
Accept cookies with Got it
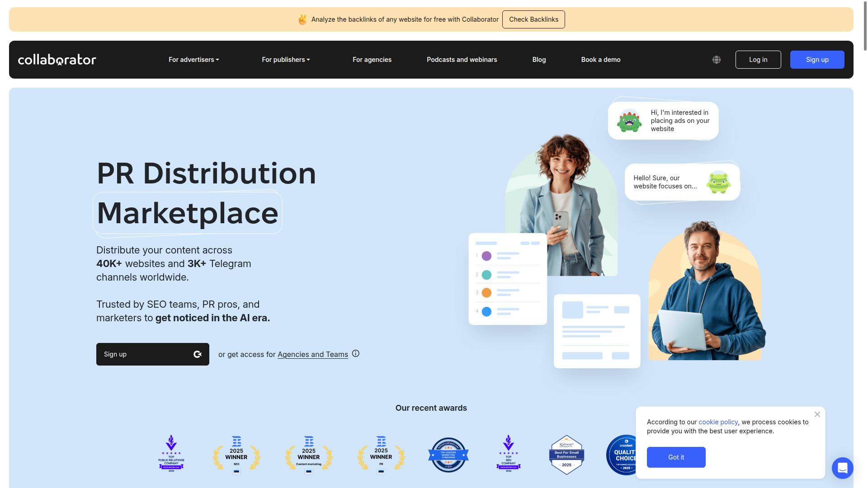coord(676,457)
